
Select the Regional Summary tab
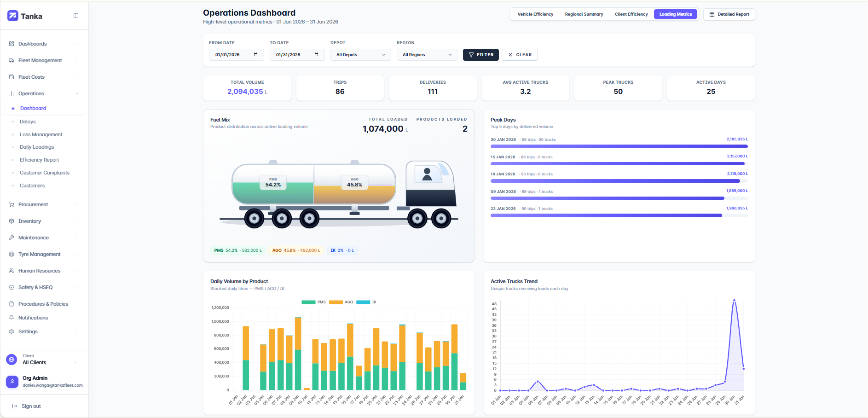click(x=584, y=14)
